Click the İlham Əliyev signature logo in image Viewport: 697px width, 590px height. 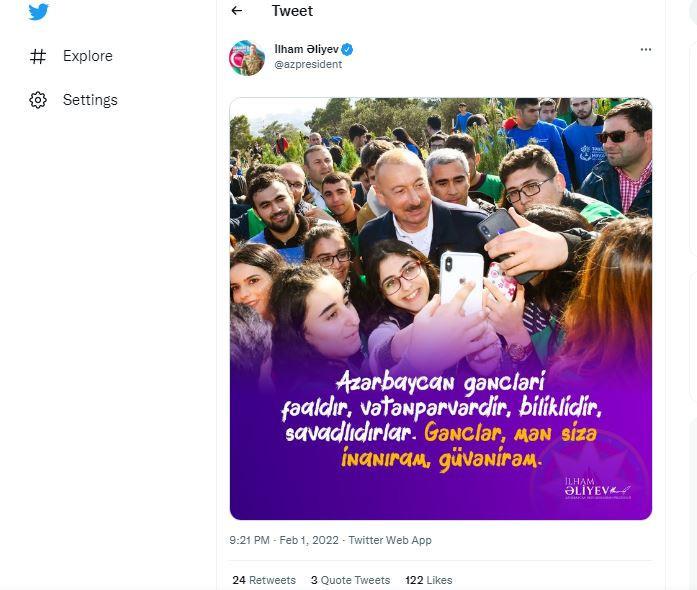pyautogui.click(x=597, y=488)
